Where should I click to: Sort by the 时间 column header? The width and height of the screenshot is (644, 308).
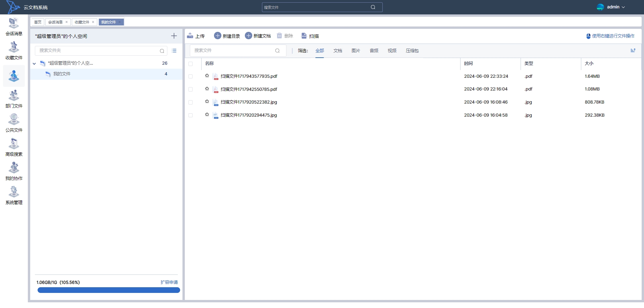click(468, 63)
